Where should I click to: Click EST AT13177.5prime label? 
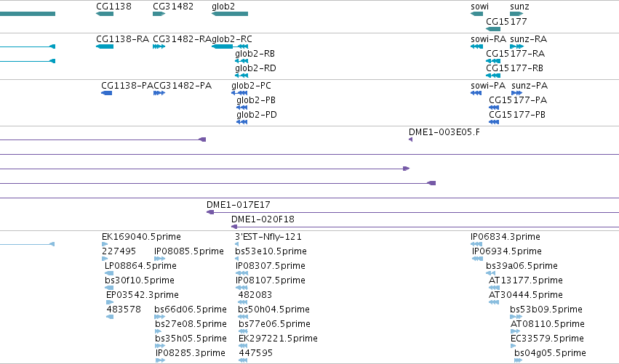click(x=526, y=280)
